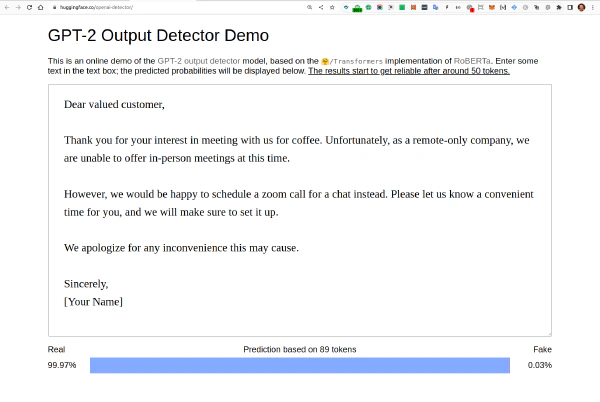This screenshot has width=600, height=402.
Task: Click the 0.03% fake probability value
Action: (x=540, y=365)
